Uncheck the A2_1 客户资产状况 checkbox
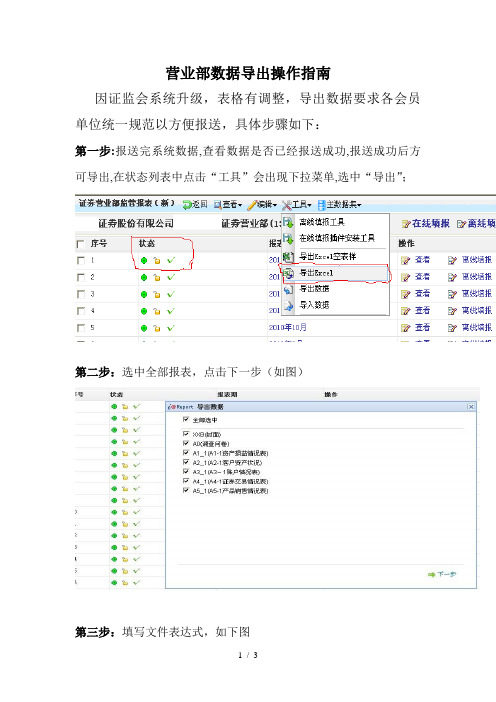496x702 pixels. click(x=186, y=462)
